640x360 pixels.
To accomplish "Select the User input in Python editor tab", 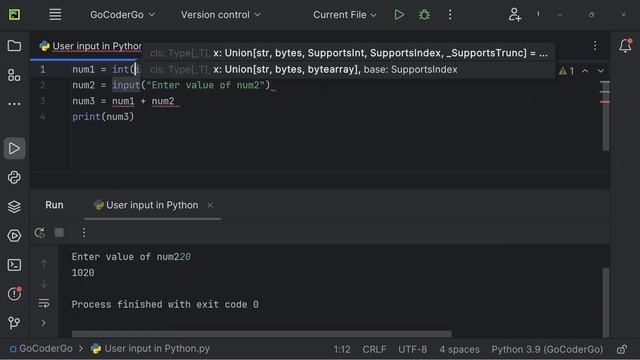I will click(x=91, y=46).
